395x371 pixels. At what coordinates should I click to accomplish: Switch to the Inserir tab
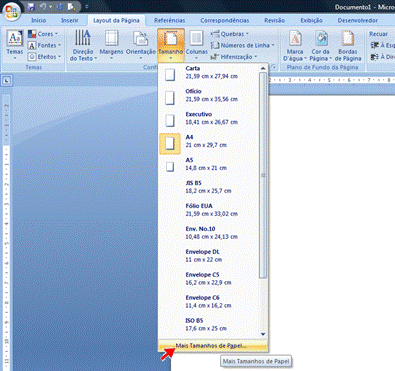70,20
